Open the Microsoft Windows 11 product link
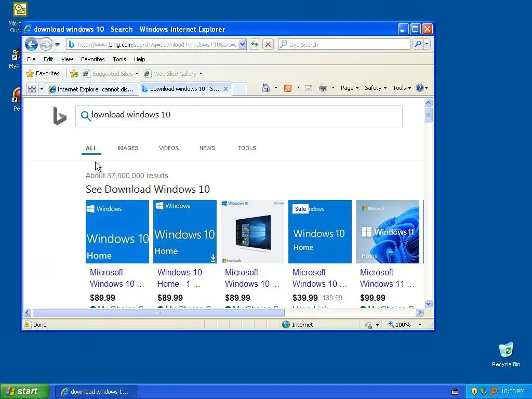The height and width of the screenshot is (399, 532). point(387,278)
